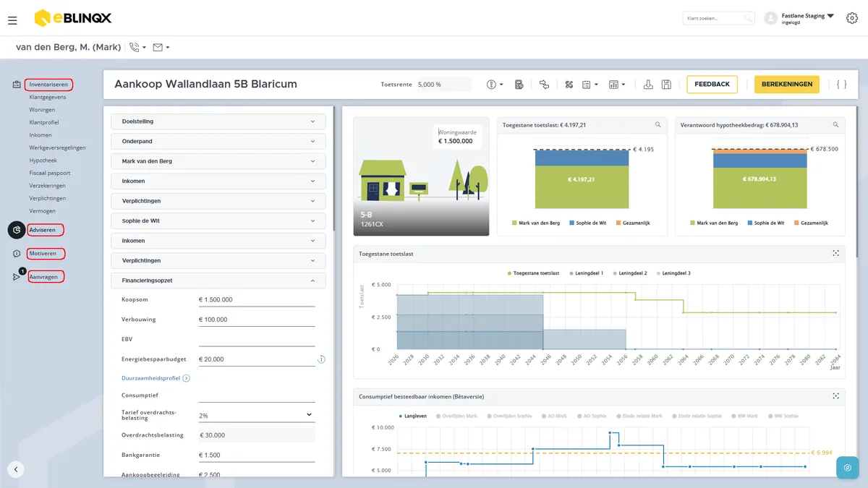
Task: Click the calculator document toolbar icon
Action: click(x=519, y=85)
